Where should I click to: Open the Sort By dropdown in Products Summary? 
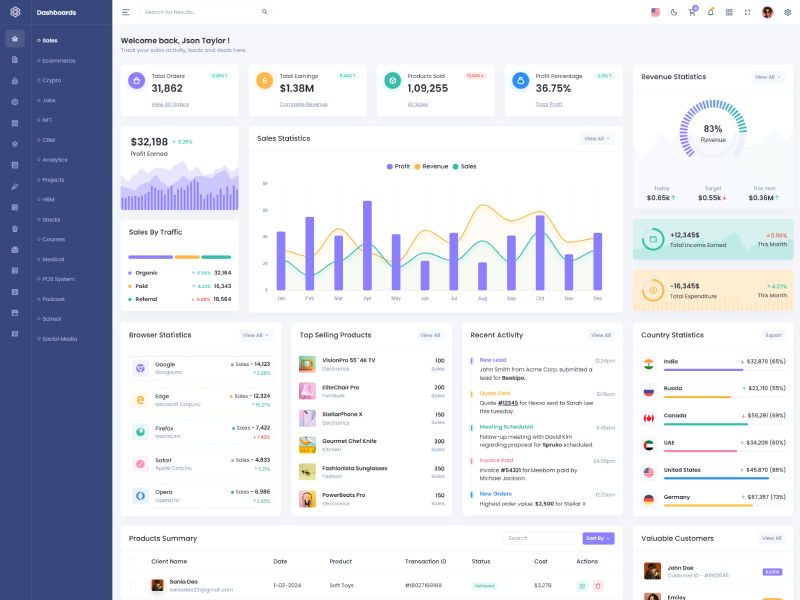[598, 538]
